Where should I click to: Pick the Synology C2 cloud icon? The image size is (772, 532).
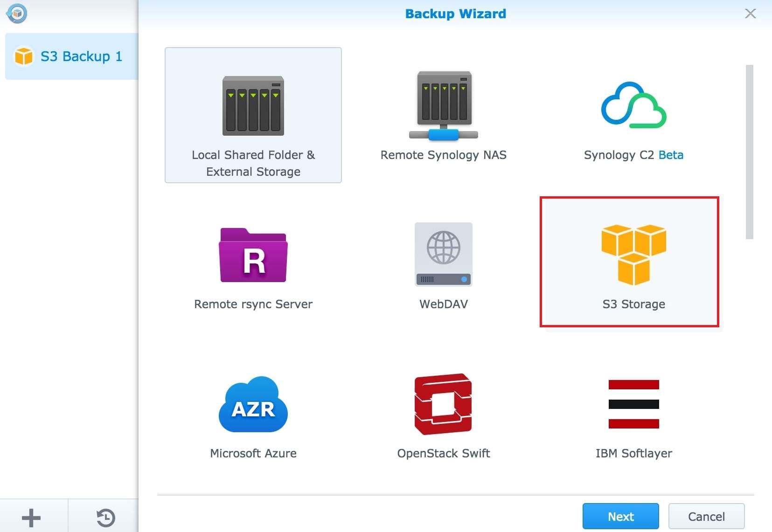[633, 105]
